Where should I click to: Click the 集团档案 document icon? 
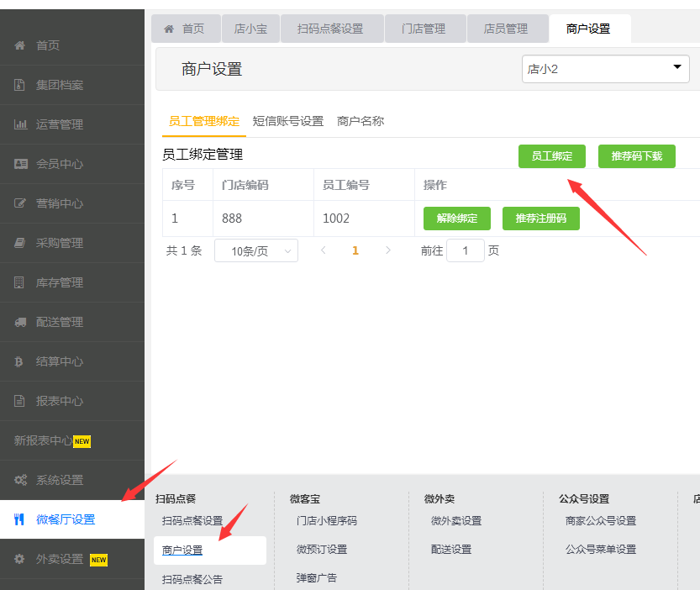tap(19, 85)
